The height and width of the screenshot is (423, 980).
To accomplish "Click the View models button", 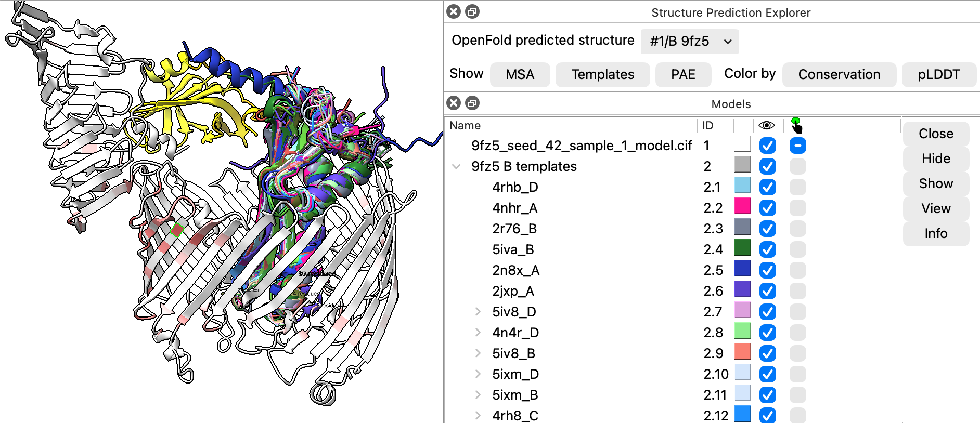I will [936, 208].
